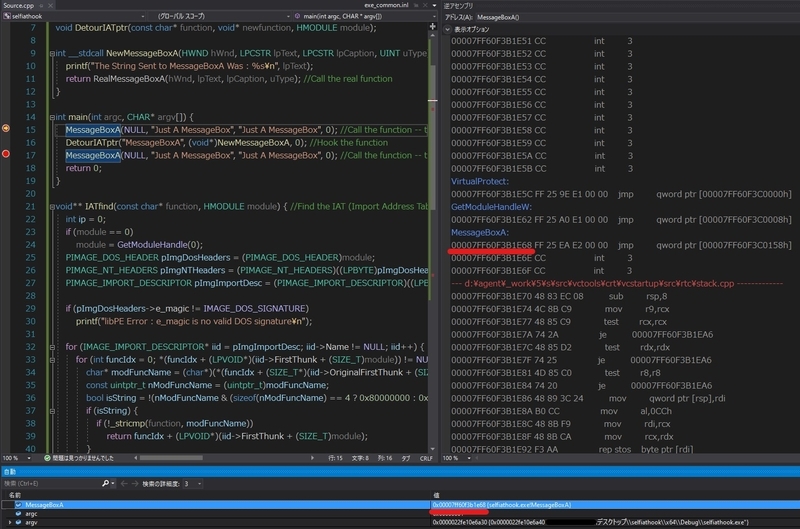Click the no-issues-found green check status icon
Viewport: 800px width, 529px height.
[47, 458]
